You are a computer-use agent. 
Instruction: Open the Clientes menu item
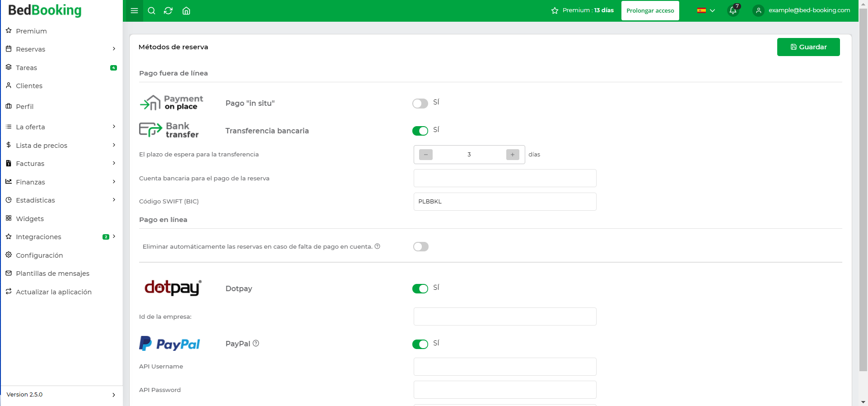click(61, 85)
